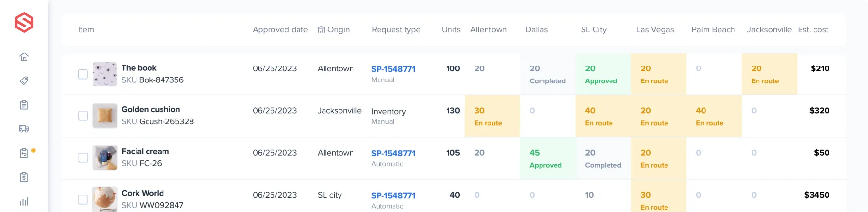Select Golden cushion SL City 40 En route
868x212 pixels.
pos(603,116)
